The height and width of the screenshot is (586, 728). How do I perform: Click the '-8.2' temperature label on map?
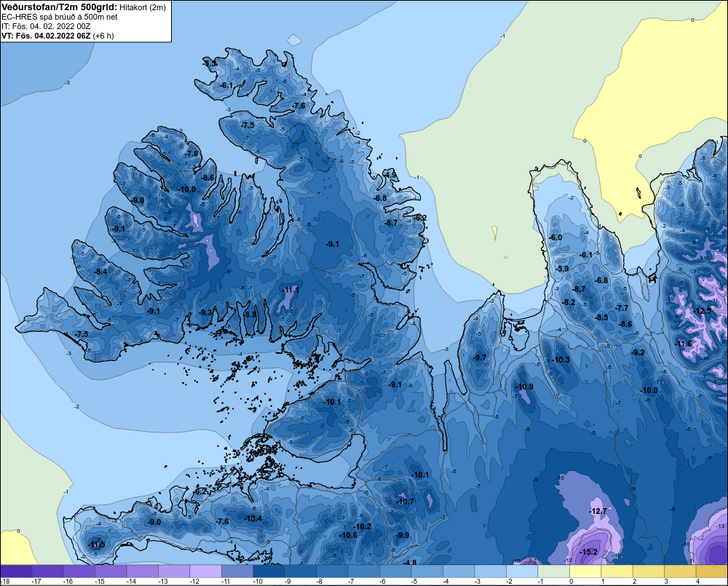coord(569,302)
